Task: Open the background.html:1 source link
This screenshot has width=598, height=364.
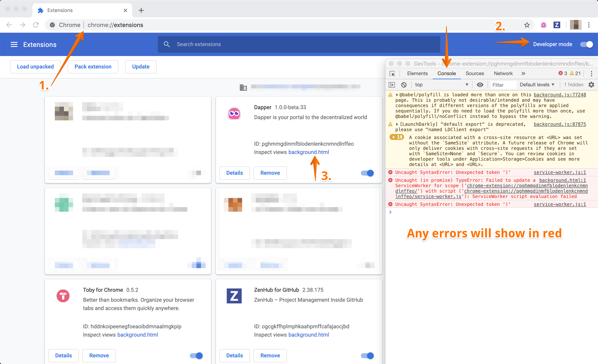Action: [562, 180]
